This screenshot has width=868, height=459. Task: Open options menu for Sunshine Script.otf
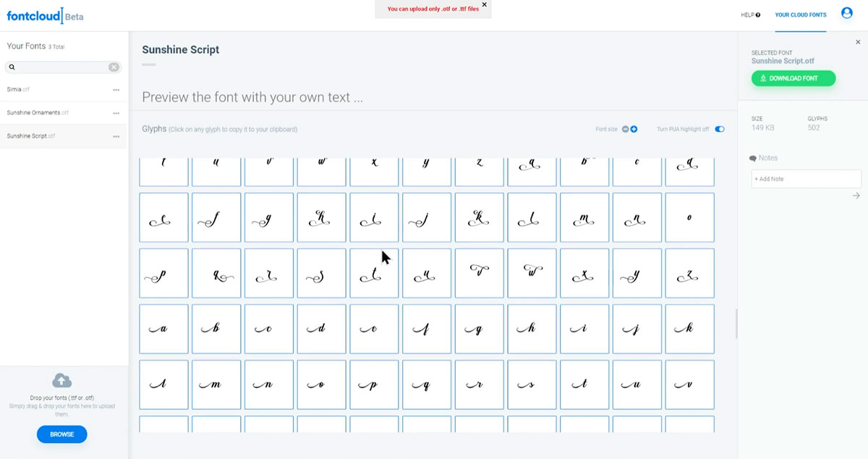[x=116, y=136]
